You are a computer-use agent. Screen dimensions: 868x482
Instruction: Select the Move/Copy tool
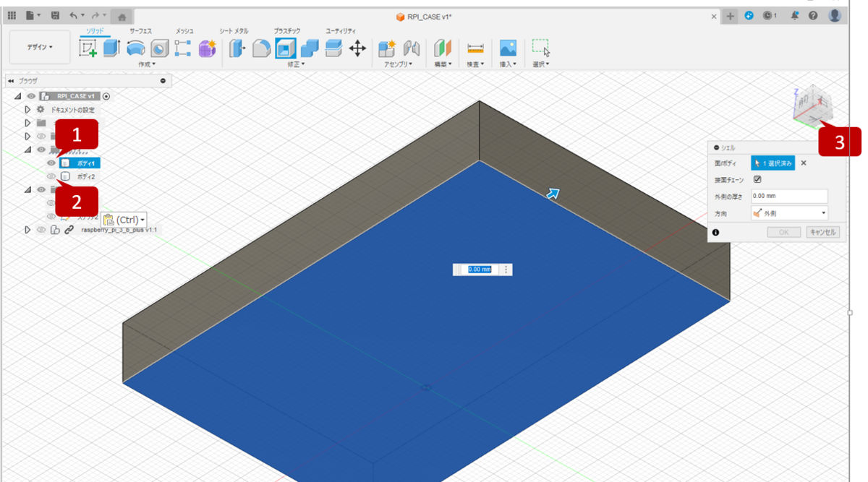click(357, 48)
